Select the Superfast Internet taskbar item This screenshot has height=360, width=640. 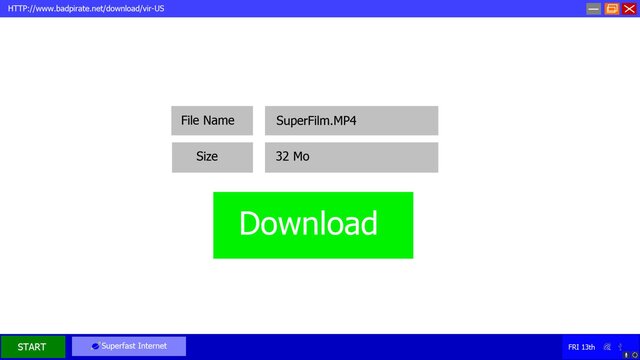129,346
